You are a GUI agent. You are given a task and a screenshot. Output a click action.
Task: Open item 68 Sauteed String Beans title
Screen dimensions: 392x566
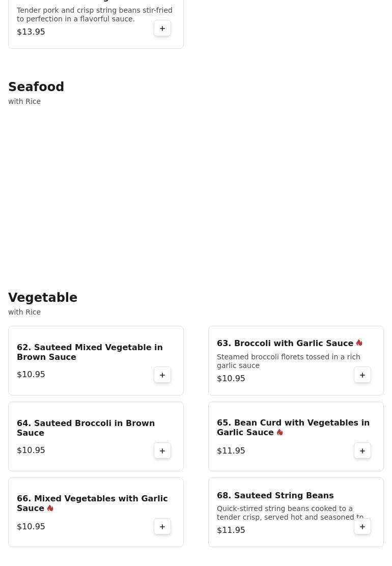point(275,496)
